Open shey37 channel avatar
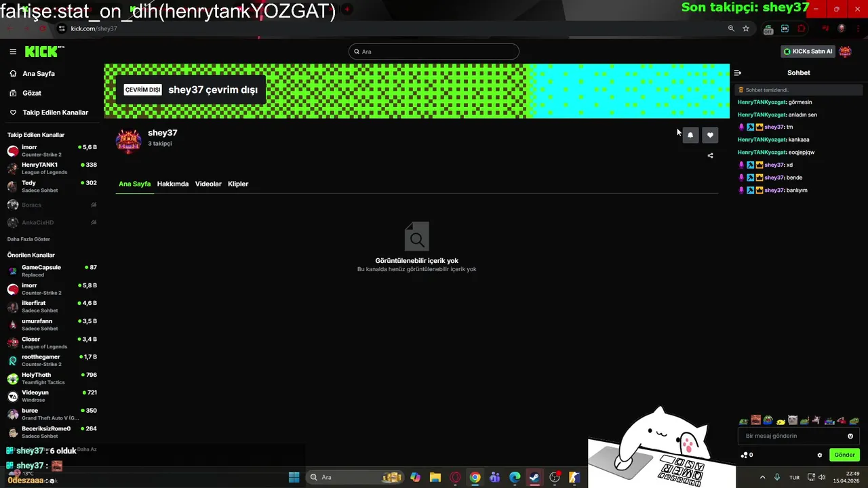 coord(128,140)
